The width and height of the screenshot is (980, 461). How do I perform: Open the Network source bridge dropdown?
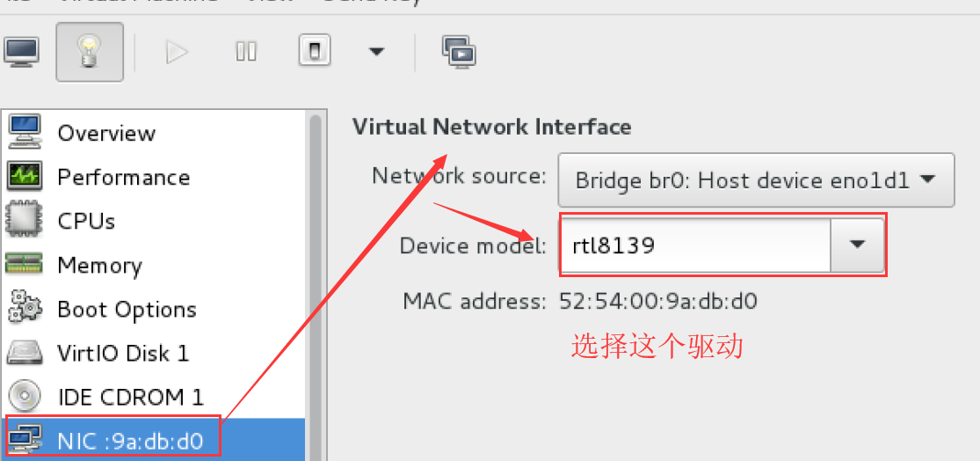click(756, 180)
